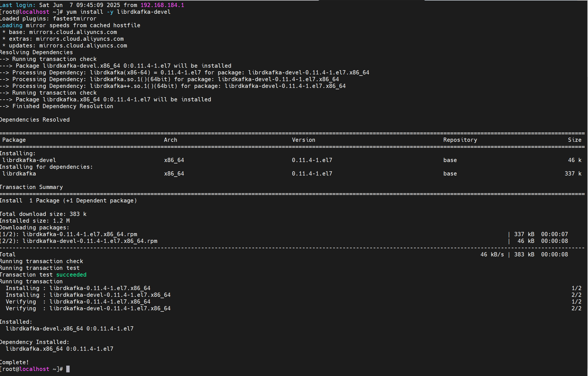
Task: Click the 'Arch' column header
Action: (x=170, y=140)
